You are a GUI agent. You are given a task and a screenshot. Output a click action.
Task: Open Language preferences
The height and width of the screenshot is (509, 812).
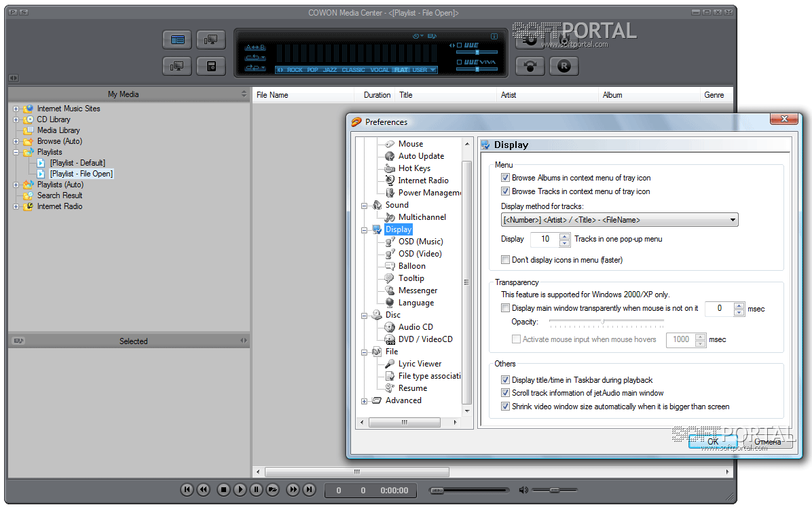pyautogui.click(x=416, y=303)
